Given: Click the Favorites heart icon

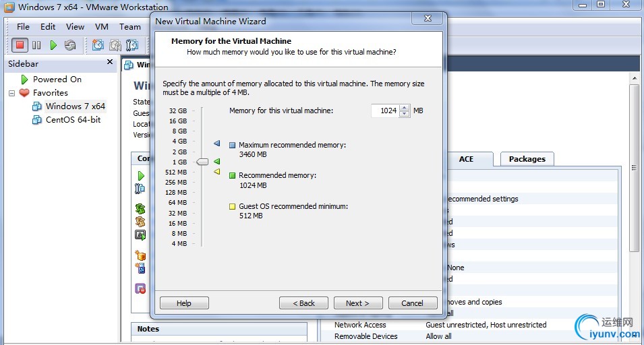Looking at the screenshot, I should (x=24, y=93).
